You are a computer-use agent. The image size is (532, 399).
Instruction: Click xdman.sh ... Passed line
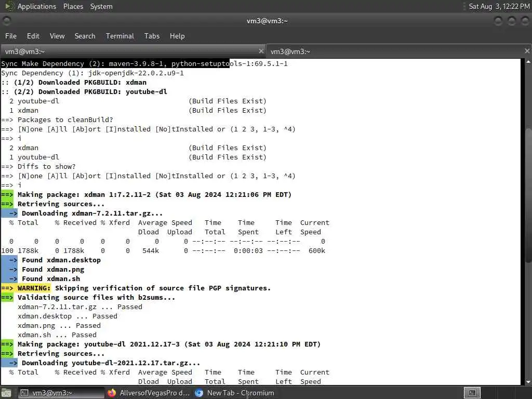click(x=57, y=335)
